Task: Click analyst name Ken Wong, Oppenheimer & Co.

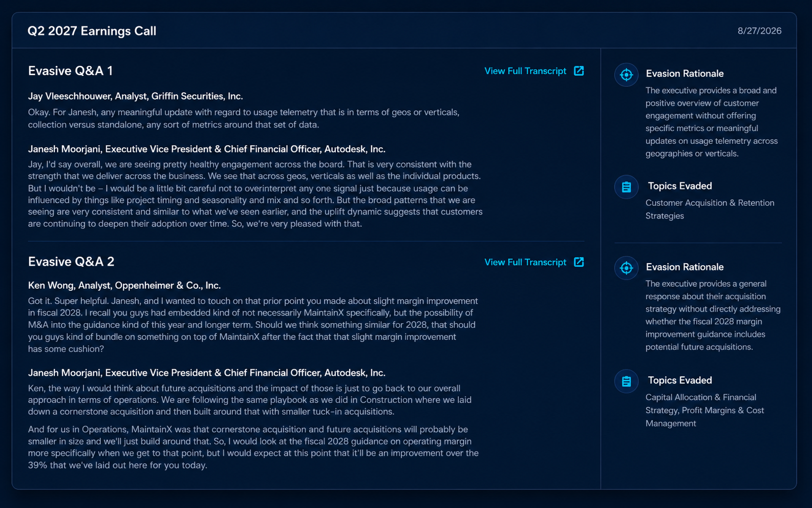Action: tap(124, 285)
